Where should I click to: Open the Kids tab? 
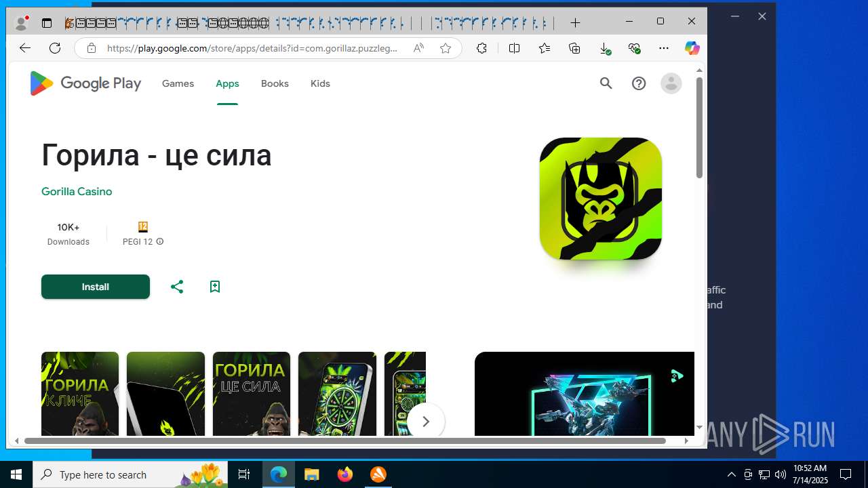point(320,83)
